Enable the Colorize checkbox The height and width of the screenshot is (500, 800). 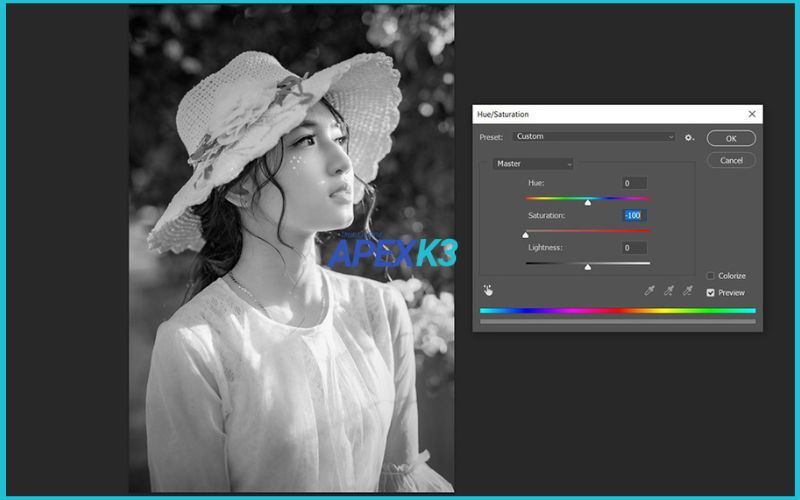coord(710,276)
